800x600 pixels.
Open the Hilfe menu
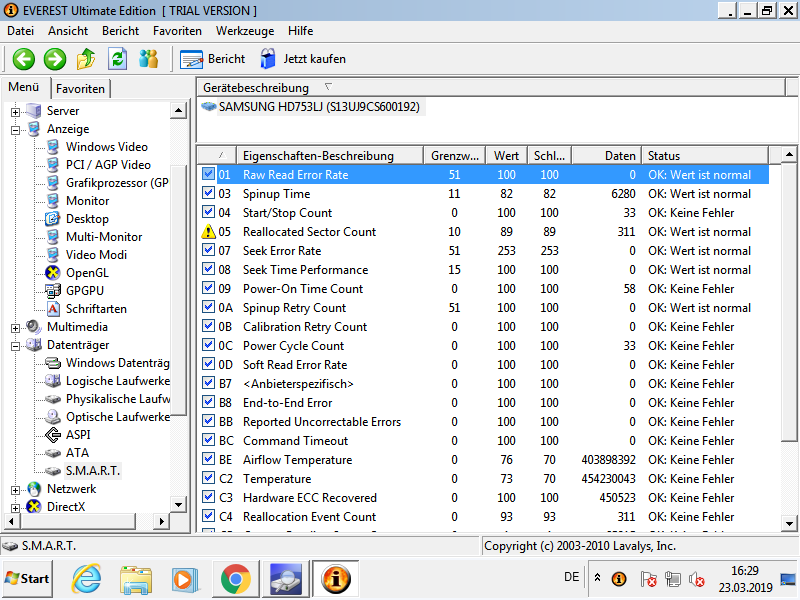click(301, 31)
